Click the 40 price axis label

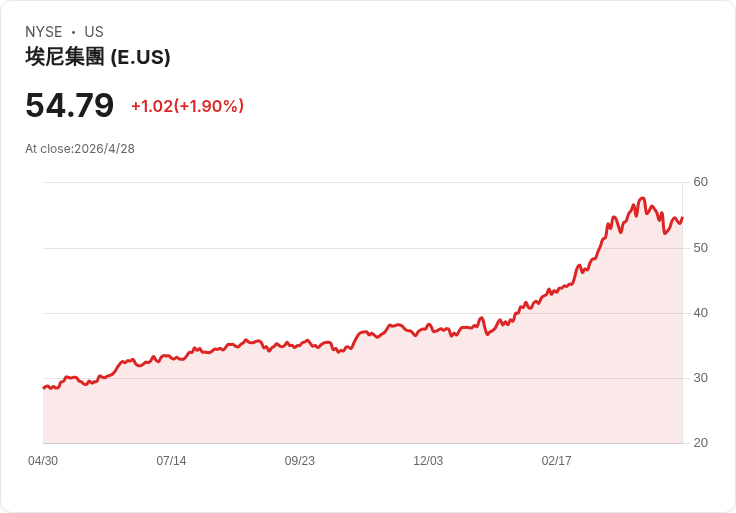click(x=700, y=313)
